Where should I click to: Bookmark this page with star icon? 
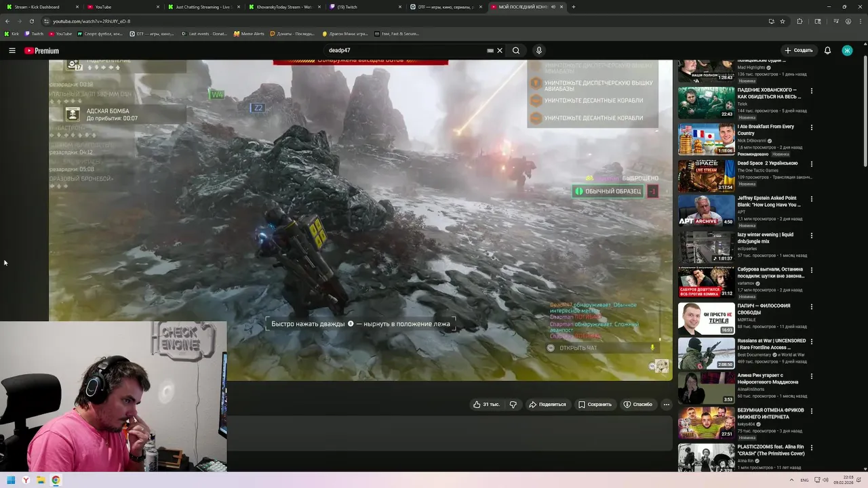click(x=783, y=21)
